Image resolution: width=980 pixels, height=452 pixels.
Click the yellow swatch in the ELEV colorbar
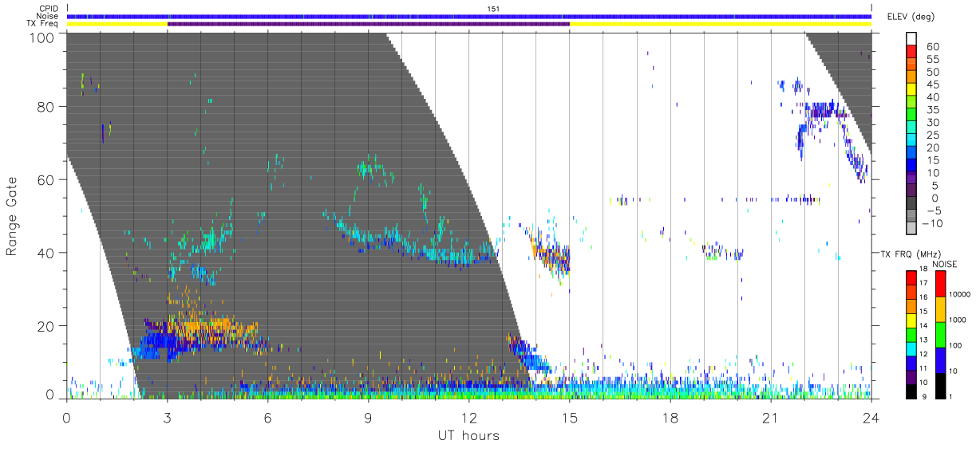coord(911,90)
